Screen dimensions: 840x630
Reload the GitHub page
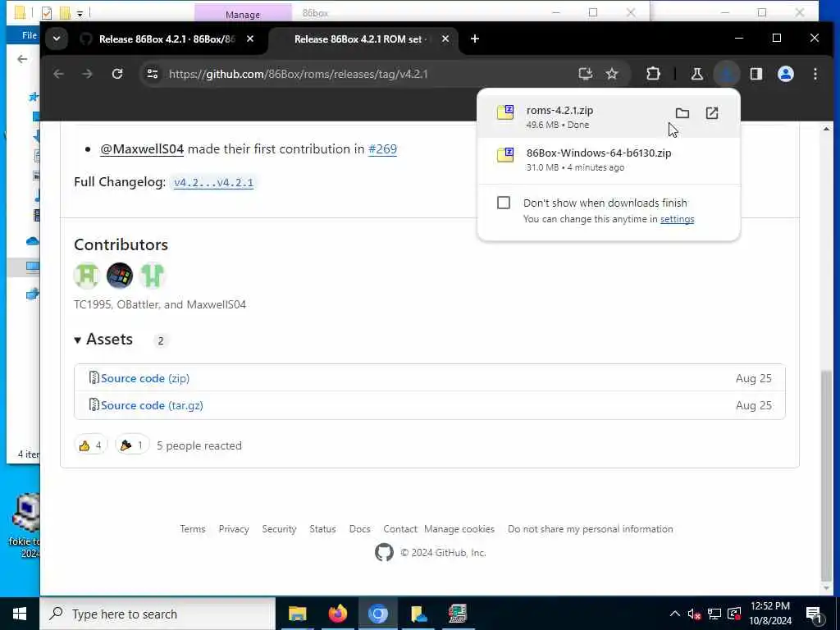(117, 74)
